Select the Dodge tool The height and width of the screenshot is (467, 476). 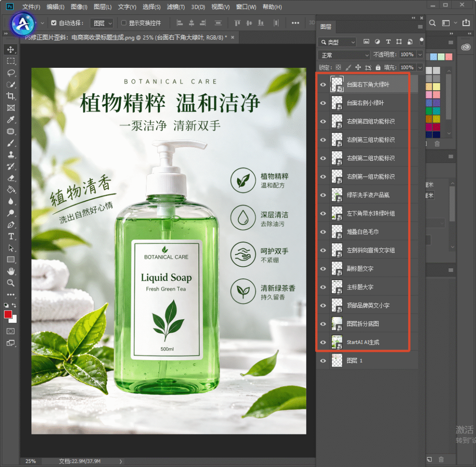pos(11,213)
